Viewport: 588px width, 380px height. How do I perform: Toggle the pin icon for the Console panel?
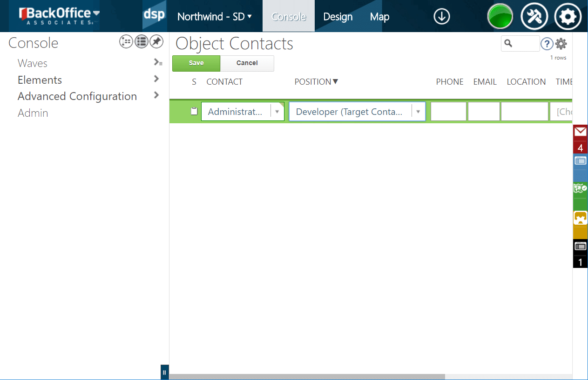tap(156, 42)
